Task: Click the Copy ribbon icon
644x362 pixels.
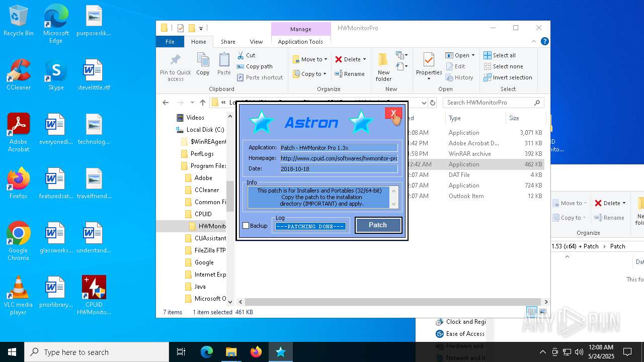Action: pyautogui.click(x=203, y=64)
